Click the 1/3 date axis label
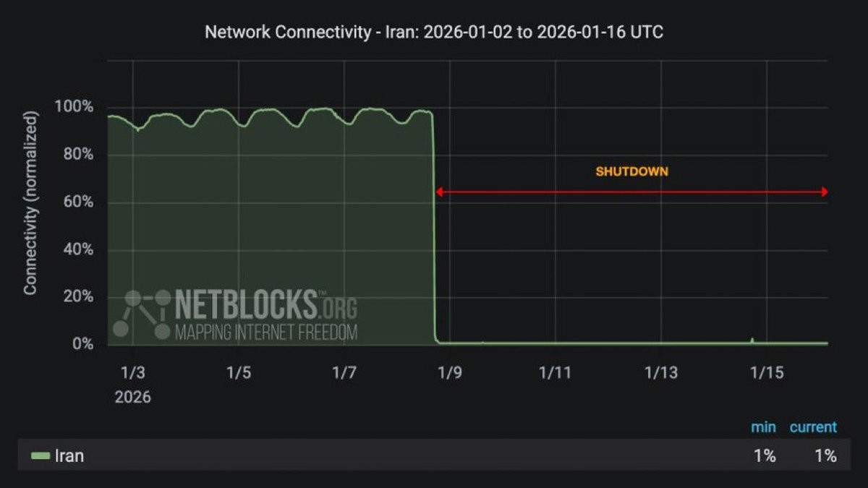The height and width of the screenshot is (488, 868). pyautogui.click(x=133, y=373)
